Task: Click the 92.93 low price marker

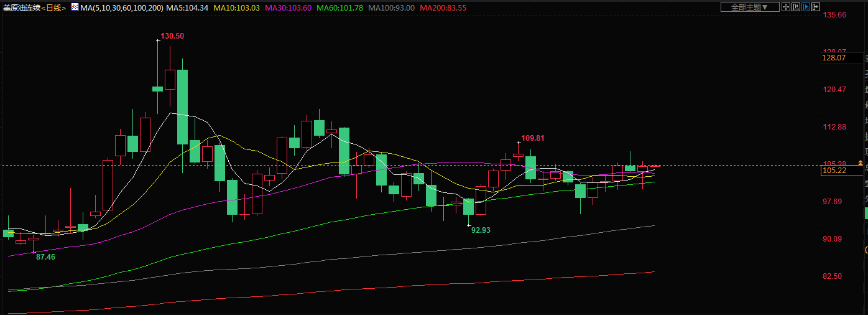Action: pos(481,230)
